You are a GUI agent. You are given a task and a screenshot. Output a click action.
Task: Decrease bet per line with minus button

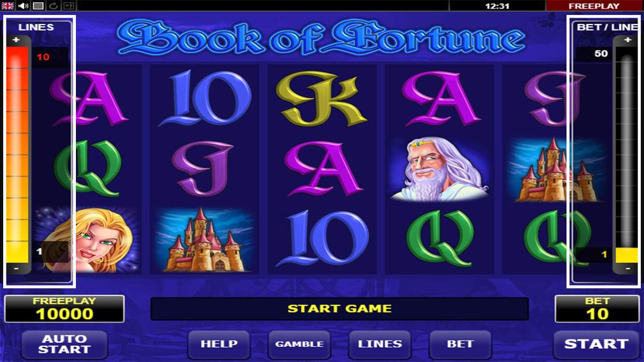[x=627, y=268]
